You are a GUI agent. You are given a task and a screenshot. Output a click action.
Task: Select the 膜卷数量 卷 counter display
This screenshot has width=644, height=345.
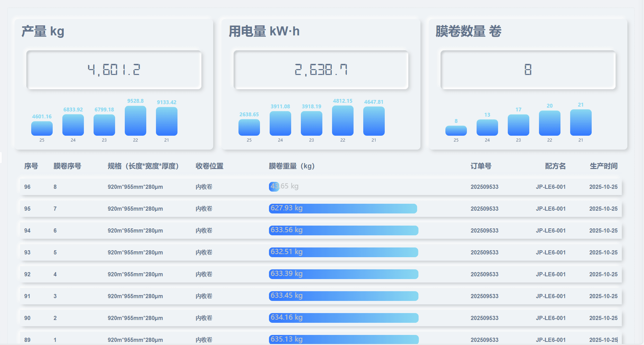(528, 69)
